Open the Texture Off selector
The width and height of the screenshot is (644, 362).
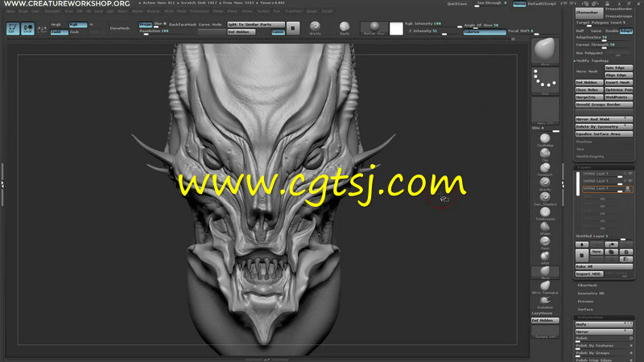tap(545, 331)
